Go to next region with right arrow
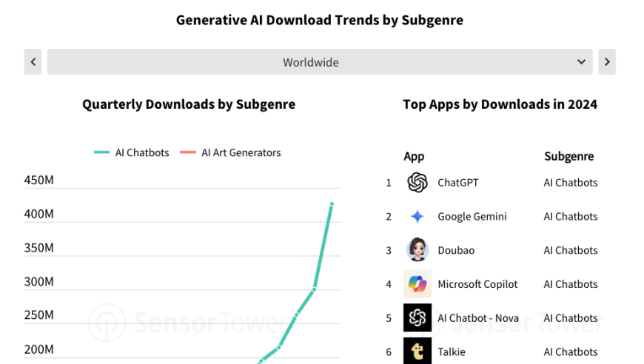The height and width of the screenshot is (364, 644). [x=607, y=62]
